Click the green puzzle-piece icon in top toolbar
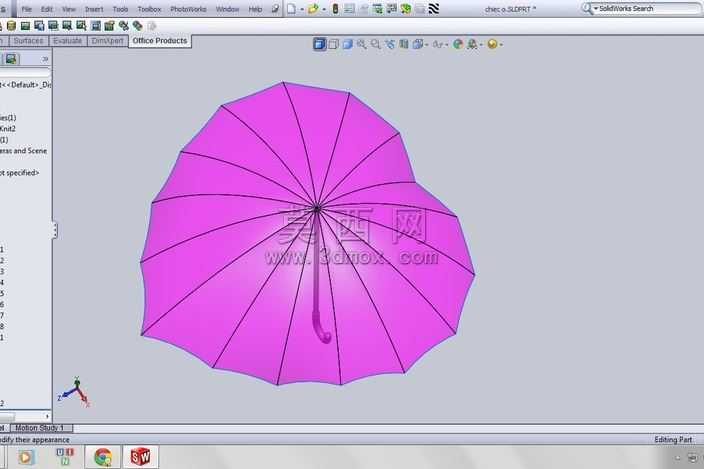The width and height of the screenshot is (704, 469). click(406, 9)
